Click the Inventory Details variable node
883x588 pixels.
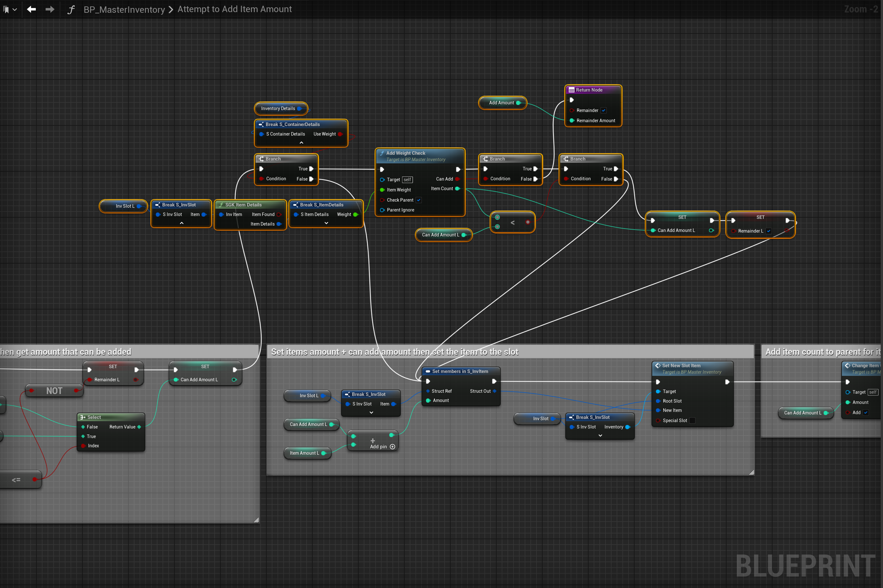(x=278, y=109)
